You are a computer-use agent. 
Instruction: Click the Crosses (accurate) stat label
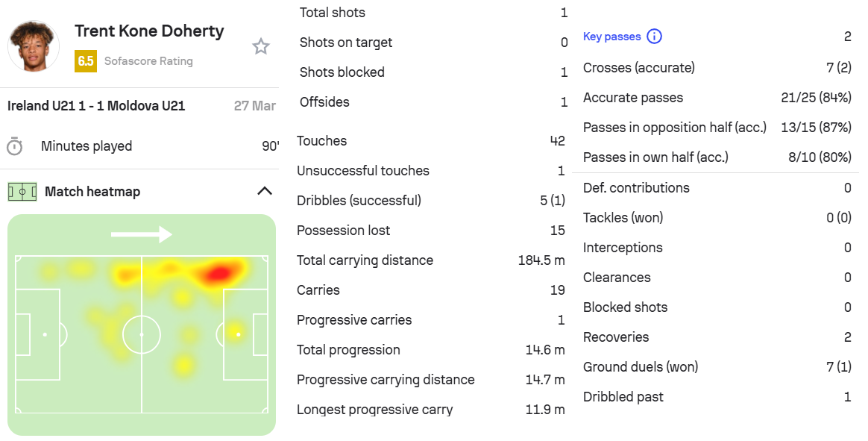(638, 68)
